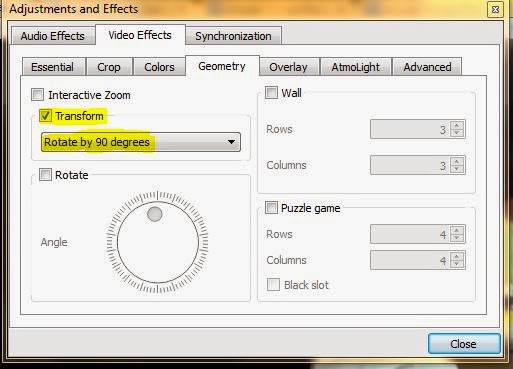The height and width of the screenshot is (369, 513).
Task: Click the Puzzle game Rows value field
Action: [410, 234]
